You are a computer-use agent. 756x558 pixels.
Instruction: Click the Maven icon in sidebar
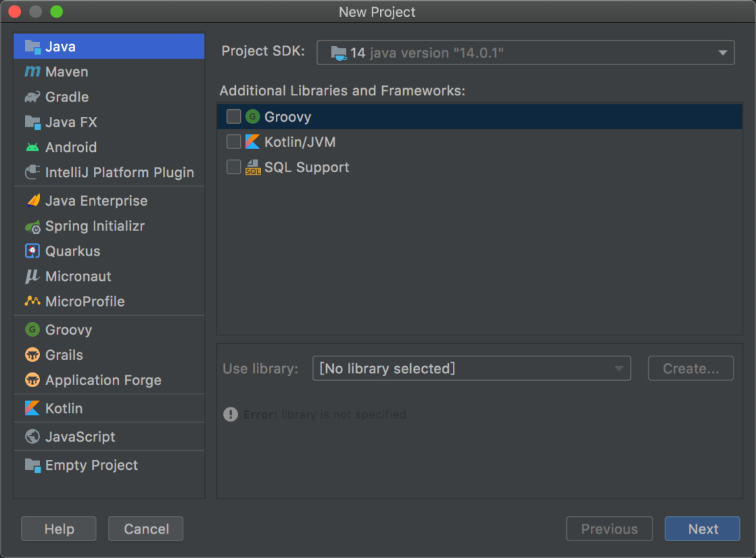32,72
